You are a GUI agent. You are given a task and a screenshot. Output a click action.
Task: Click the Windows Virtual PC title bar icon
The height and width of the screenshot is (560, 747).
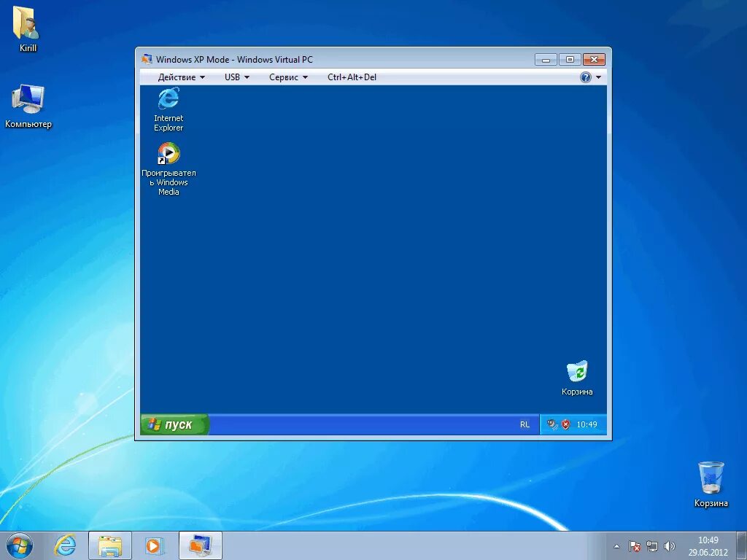click(x=147, y=60)
